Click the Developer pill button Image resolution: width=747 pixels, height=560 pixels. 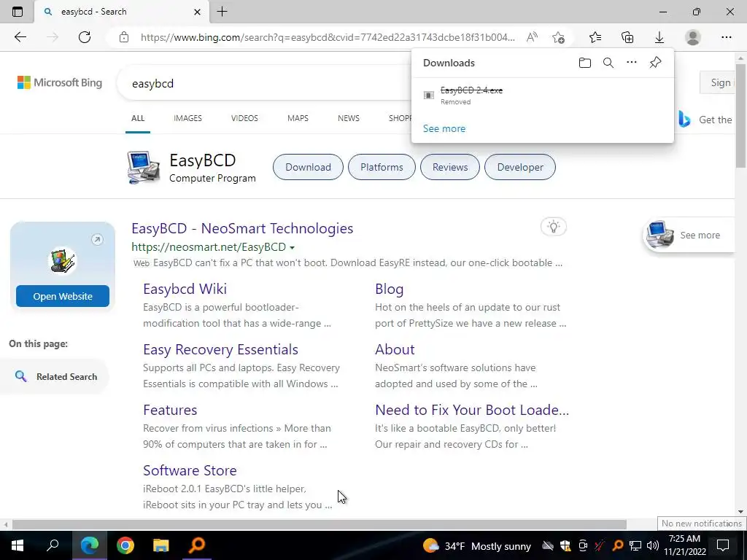[x=519, y=167]
